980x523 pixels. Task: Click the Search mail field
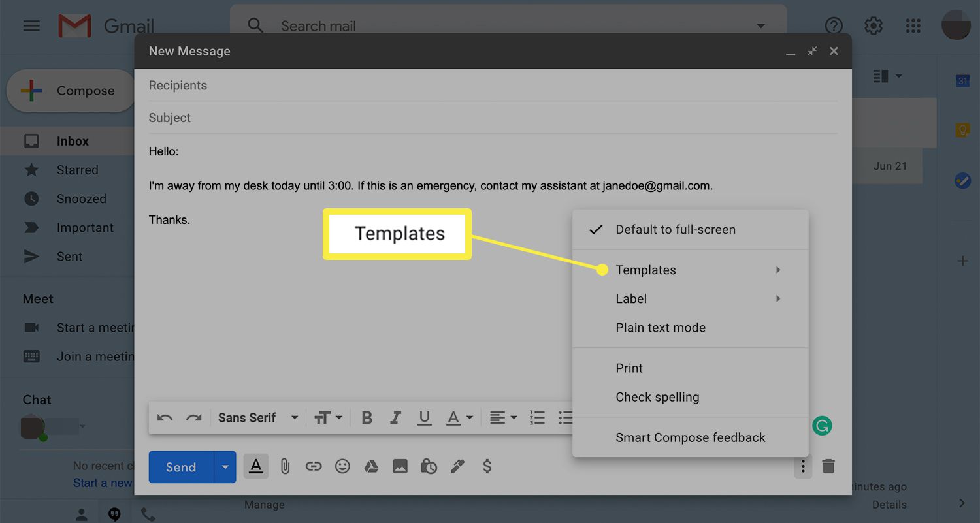coord(508,26)
